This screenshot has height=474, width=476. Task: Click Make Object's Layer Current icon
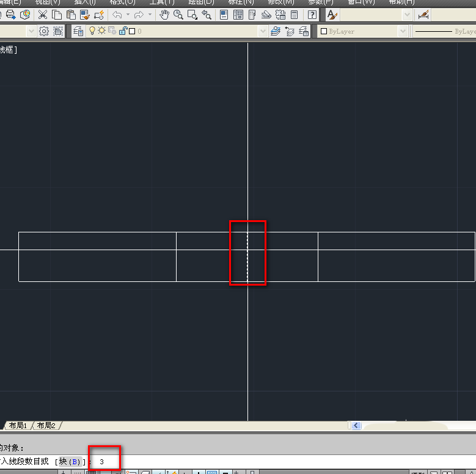pyautogui.click(x=276, y=31)
